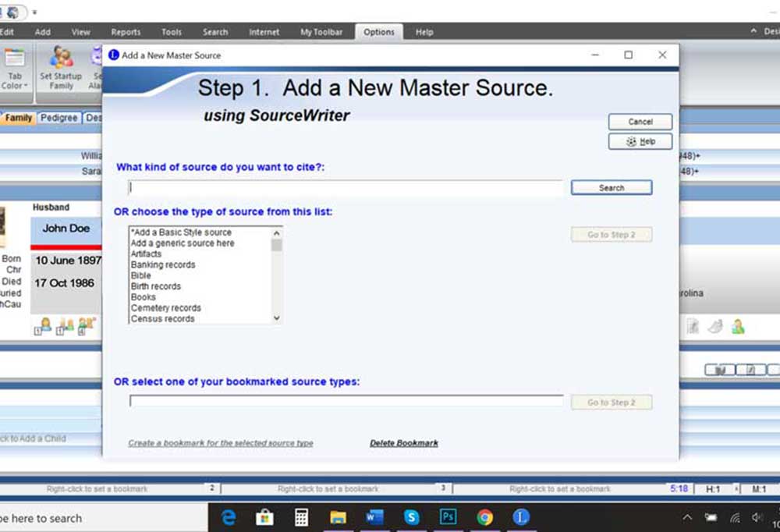Open the Edit menu

[7, 32]
